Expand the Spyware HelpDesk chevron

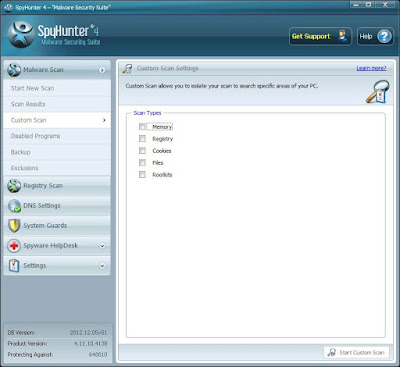(102, 246)
